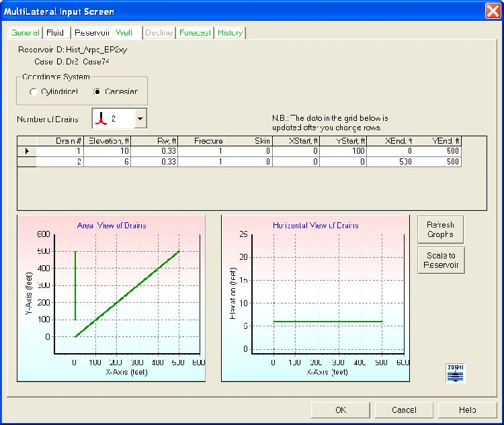Click the YStart cell showing 100

(343, 151)
